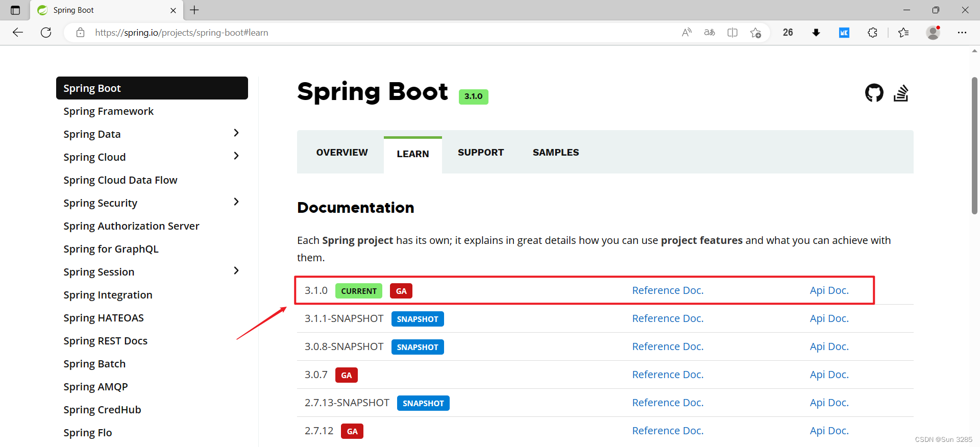Click the extension badge showing 26
This screenshot has height=447, width=980.
pos(788,33)
